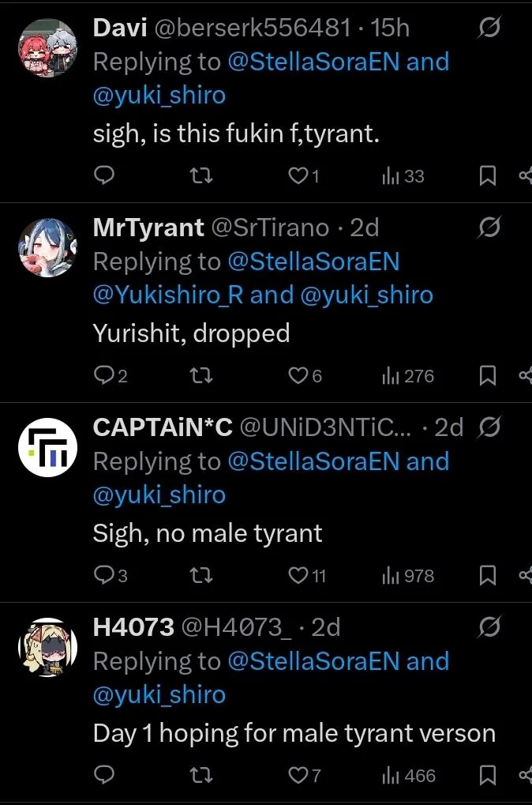
Task: Reply to Davi's tweet
Action: pos(104,176)
